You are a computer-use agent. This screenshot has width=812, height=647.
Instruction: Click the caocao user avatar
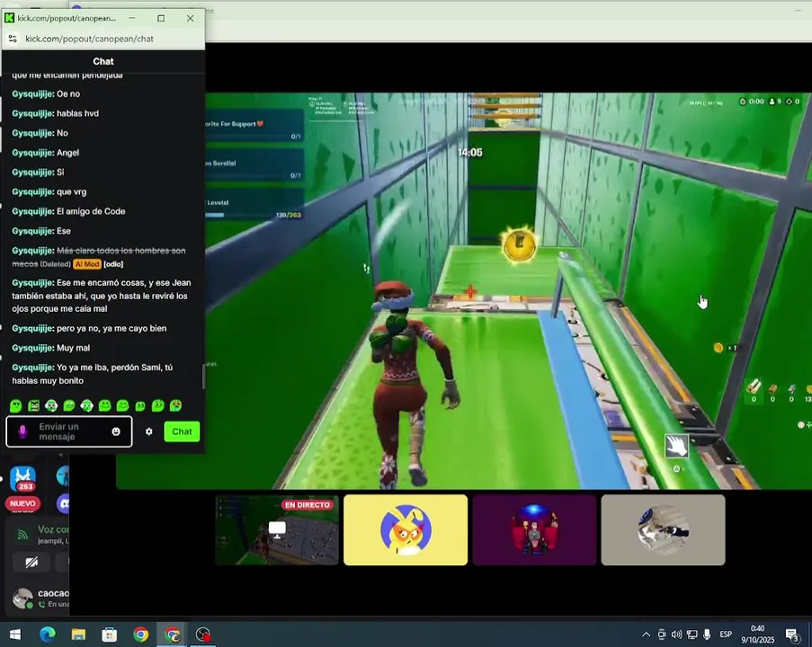tap(22, 598)
